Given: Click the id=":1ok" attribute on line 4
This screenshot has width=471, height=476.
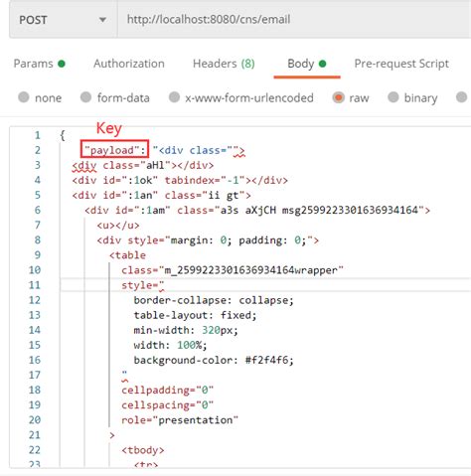Looking at the screenshot, I should [x=130, y=180].
